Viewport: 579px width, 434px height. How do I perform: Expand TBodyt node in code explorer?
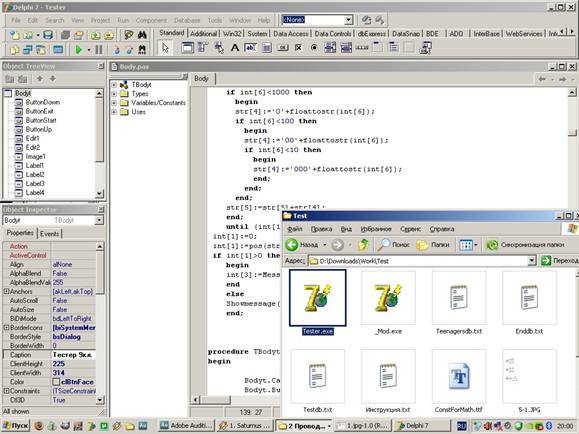114,85
